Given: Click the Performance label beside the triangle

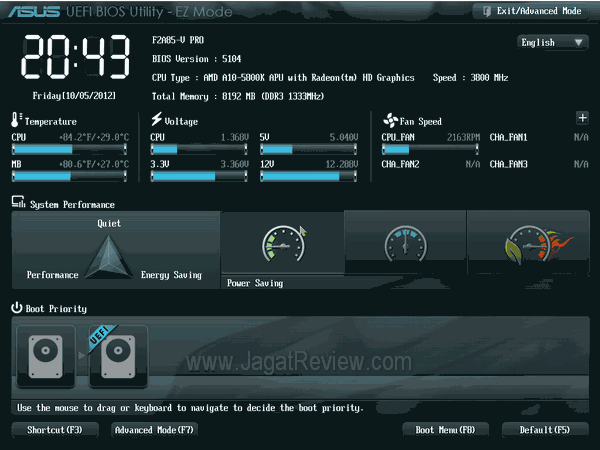Looking at the screenshot, I should pyautogui.click(x=52, y=275).
